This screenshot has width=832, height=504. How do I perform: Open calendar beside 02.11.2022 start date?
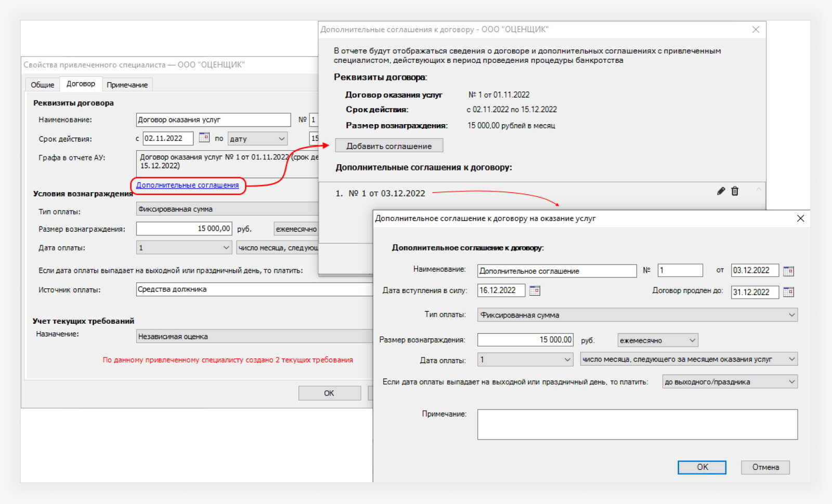click(204, 138)
